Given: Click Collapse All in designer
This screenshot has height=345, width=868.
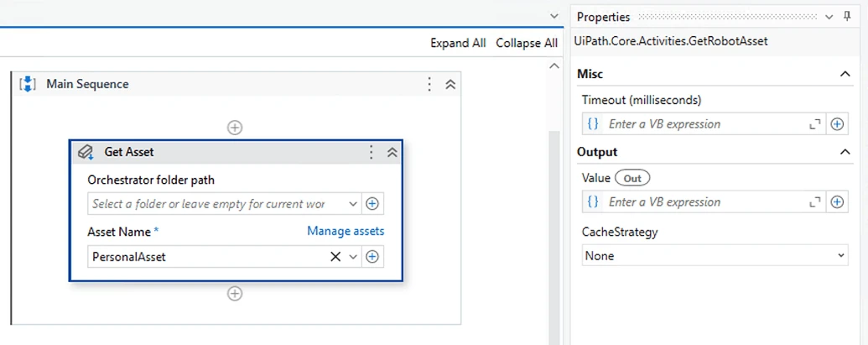Looking at the screenshot, I should tap(527, 43).
